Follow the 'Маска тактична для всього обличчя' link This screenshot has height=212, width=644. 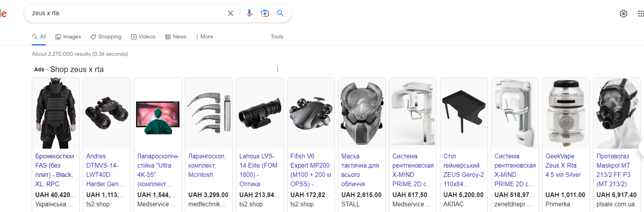coord(360,170)
